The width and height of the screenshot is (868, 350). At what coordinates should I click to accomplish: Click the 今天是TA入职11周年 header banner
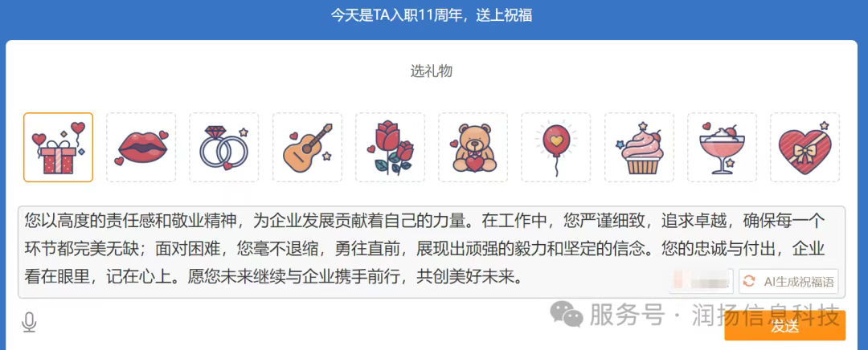(x=432, y=15)
